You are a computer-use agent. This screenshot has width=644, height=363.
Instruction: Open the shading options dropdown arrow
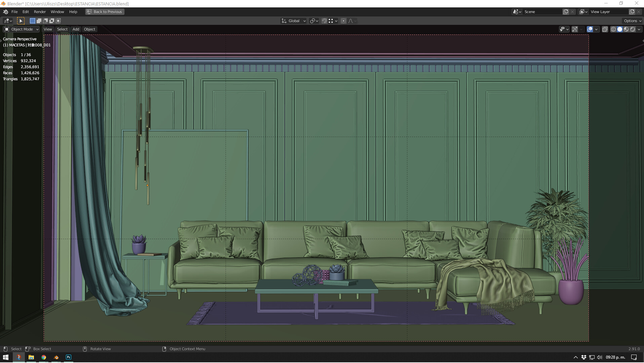coord(639,29)
